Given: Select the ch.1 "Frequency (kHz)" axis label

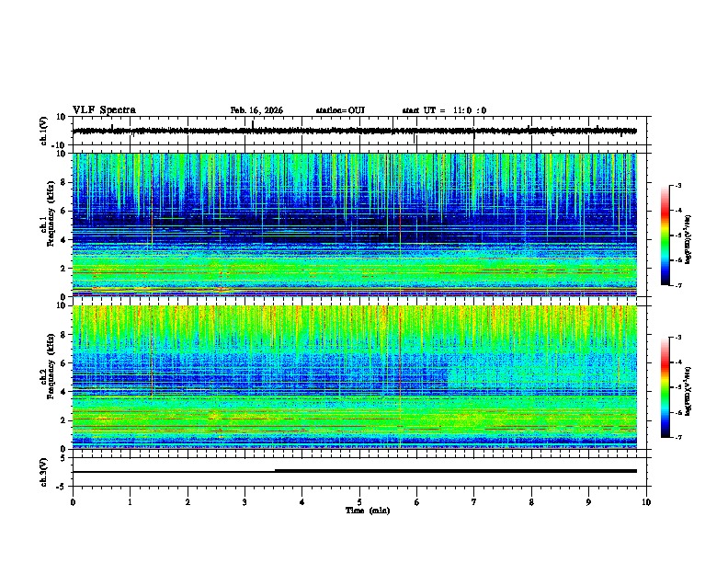Looking at the screenshot, I should [x=51, y=214].
